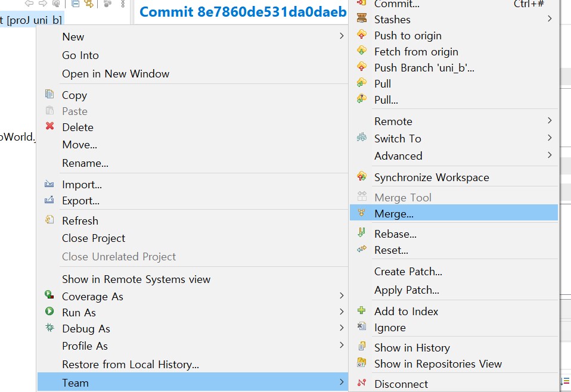The height and width of the screenshot is (392, 571).
Task: Select Close Project
Action: click(x=193, y=238)
